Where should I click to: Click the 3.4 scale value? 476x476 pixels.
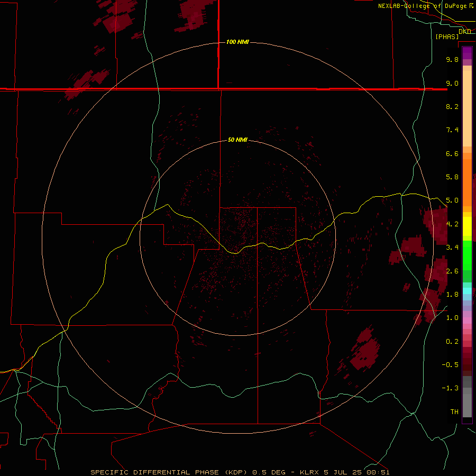(452, 248)
